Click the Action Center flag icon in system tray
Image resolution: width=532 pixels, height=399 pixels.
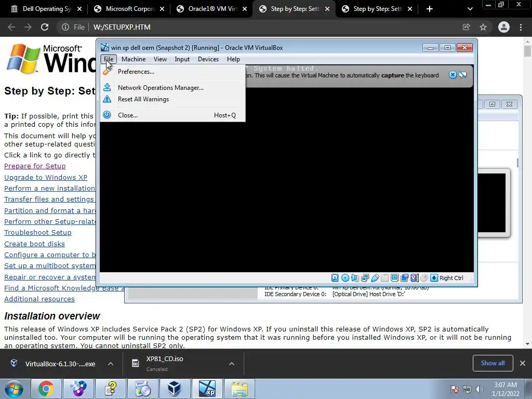(x=455, y=389)
